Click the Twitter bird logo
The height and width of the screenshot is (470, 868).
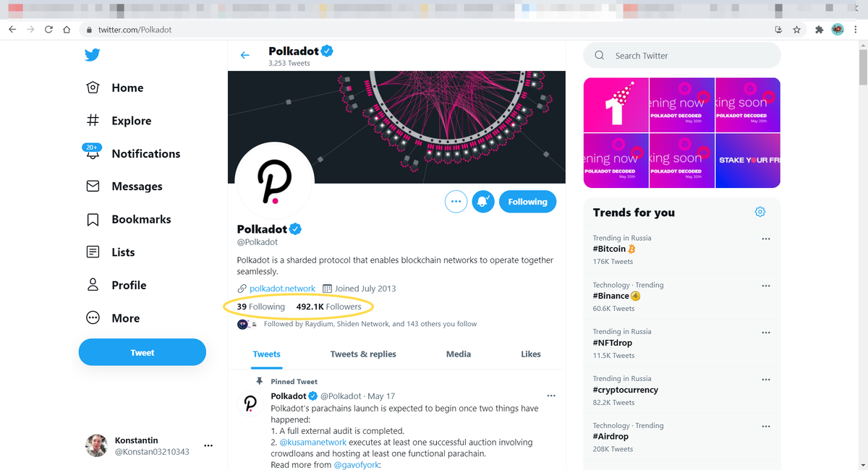(x=92, y=55)
